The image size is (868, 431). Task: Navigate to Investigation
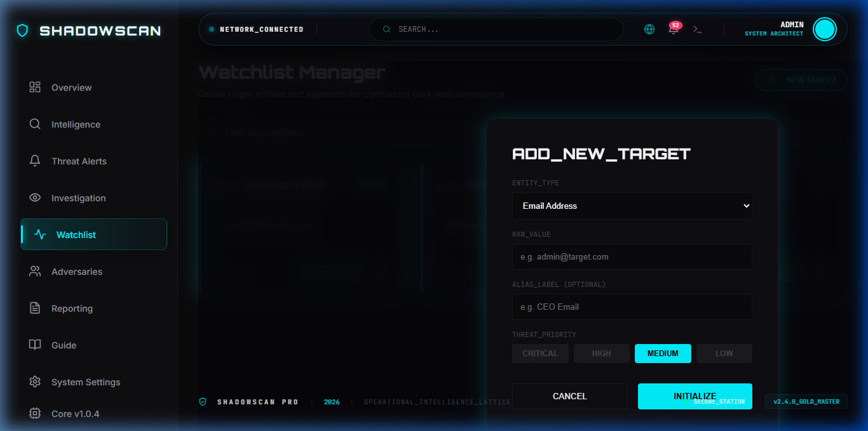coord(94,197)
